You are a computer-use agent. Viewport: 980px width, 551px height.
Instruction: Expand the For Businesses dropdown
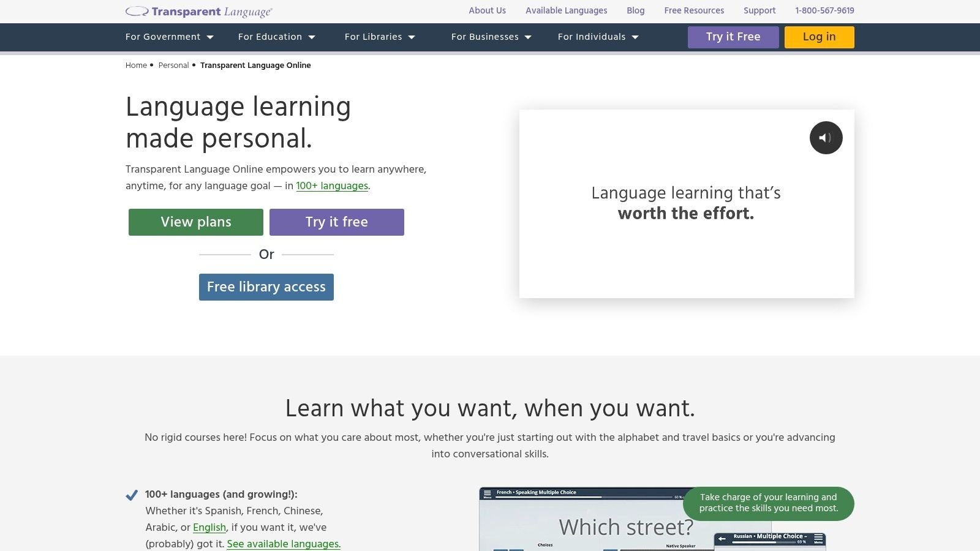click(x=491, y=37)
